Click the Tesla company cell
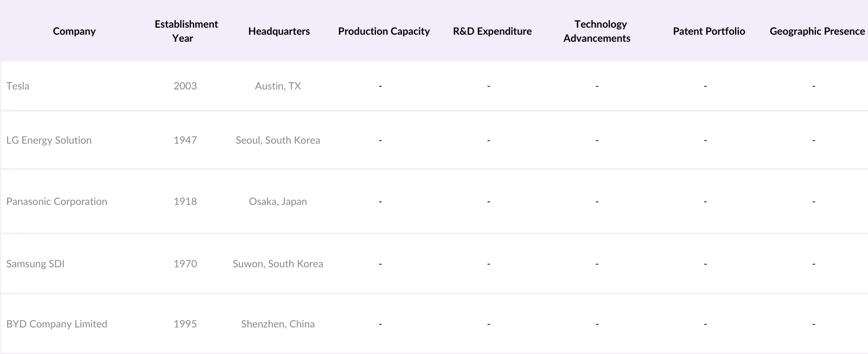868x354 pixels. click(18, 86)
